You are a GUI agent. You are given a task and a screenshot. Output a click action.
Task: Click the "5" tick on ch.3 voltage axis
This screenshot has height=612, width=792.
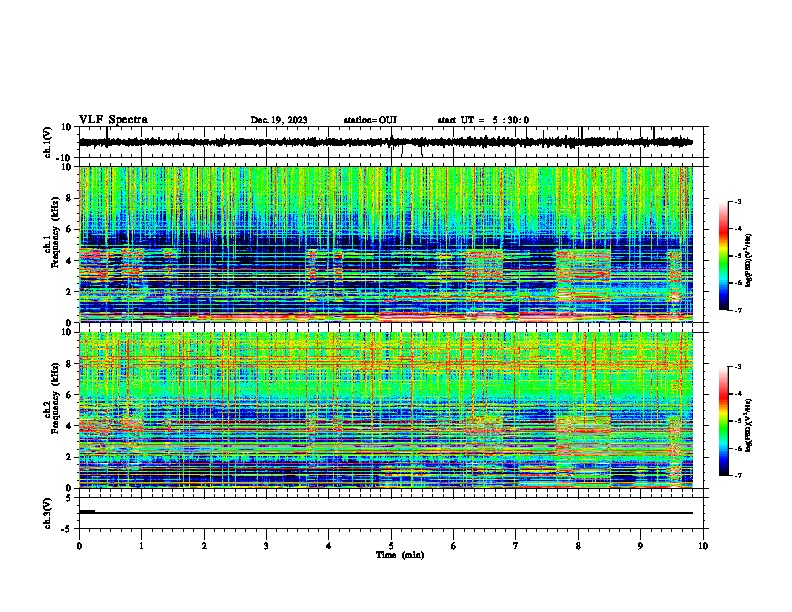point(69,498)
